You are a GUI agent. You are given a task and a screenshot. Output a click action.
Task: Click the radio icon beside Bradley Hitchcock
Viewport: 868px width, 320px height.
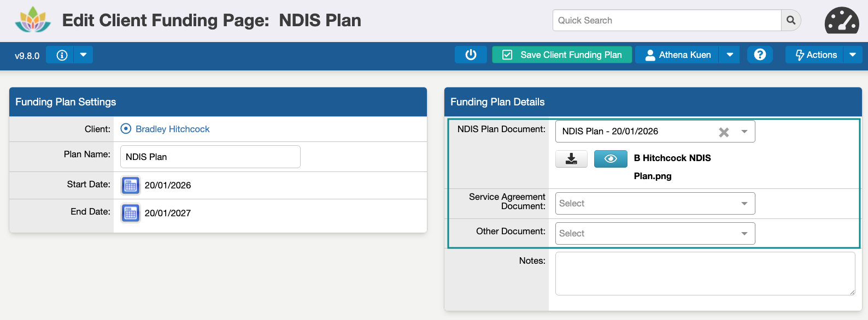pyautogui.click(x=126, y=129)
